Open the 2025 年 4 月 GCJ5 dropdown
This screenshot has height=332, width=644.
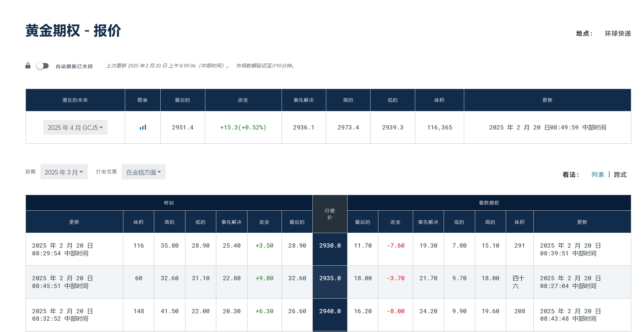click(x=75, y=127)
